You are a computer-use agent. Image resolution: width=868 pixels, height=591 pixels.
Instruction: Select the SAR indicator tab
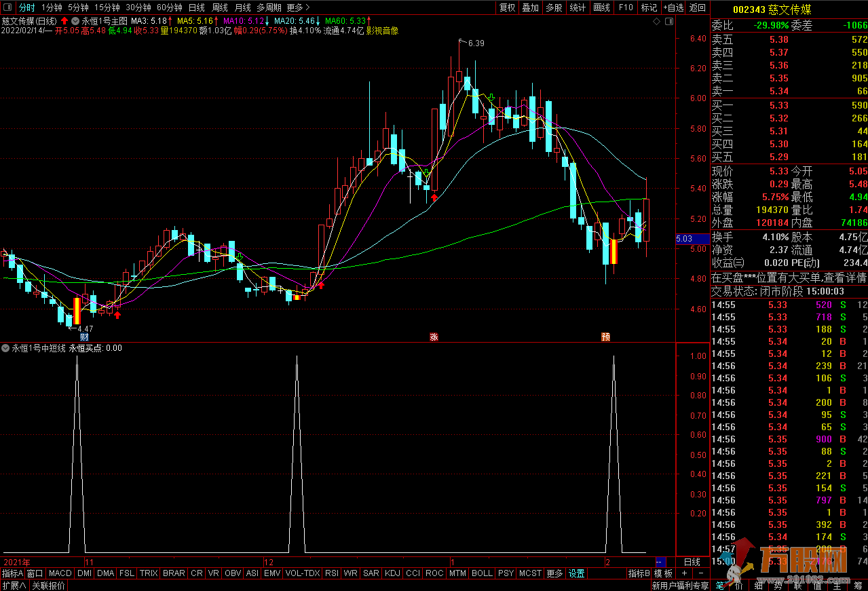pos(371,573)
